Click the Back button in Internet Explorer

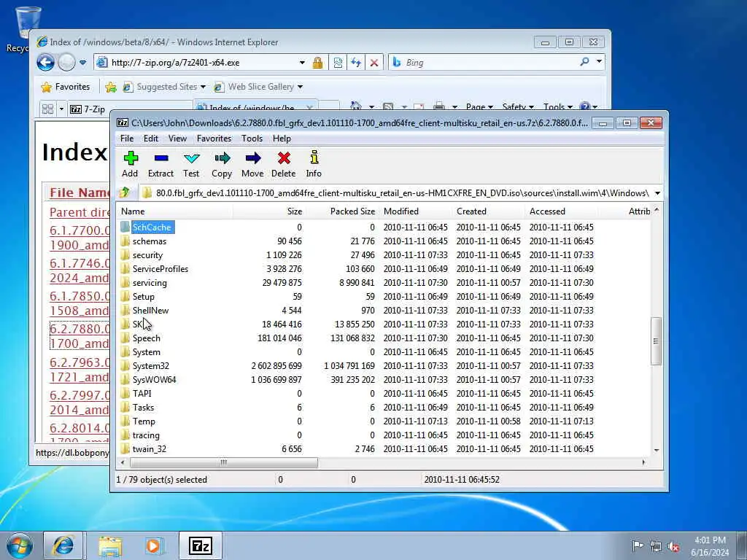pyautogui.click(x=46, y=63)
